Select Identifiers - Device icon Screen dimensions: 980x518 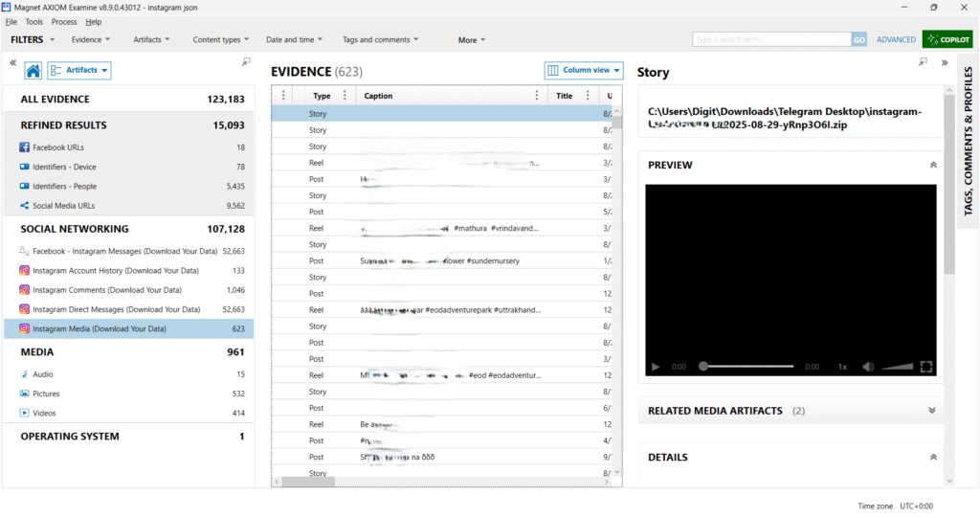24,167
